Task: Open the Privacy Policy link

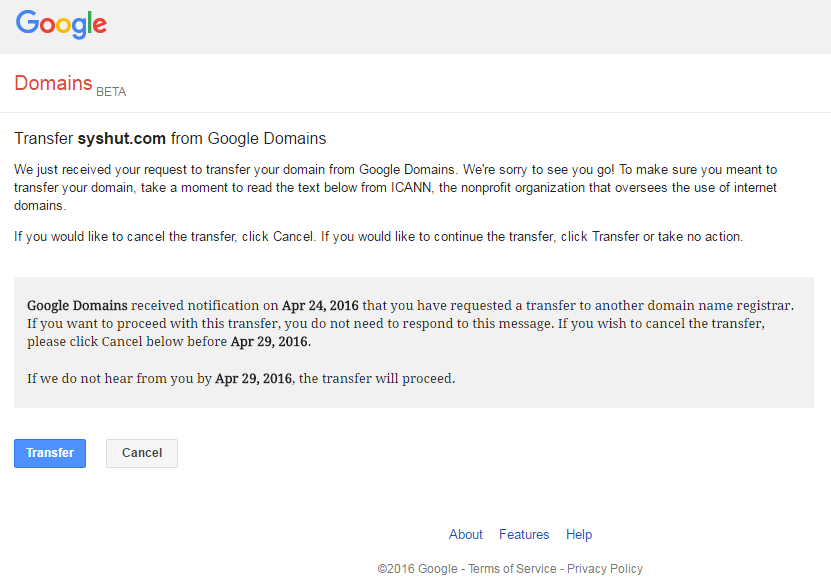Action: click(605, 569)
